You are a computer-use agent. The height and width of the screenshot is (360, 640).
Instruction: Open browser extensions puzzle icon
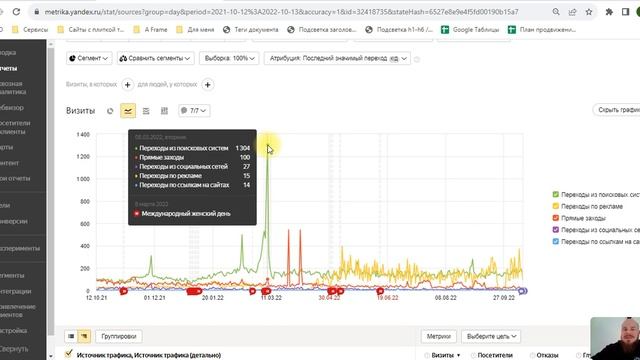point(609,12)
